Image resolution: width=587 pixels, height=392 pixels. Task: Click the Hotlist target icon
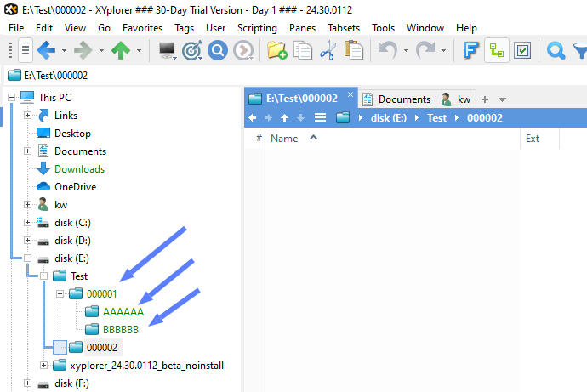[192, 50]
